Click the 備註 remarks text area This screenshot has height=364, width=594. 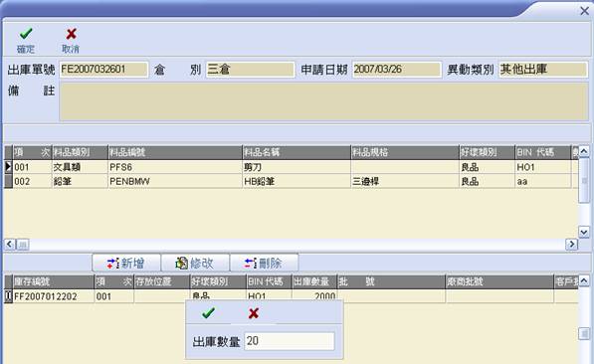pos(323,101)
